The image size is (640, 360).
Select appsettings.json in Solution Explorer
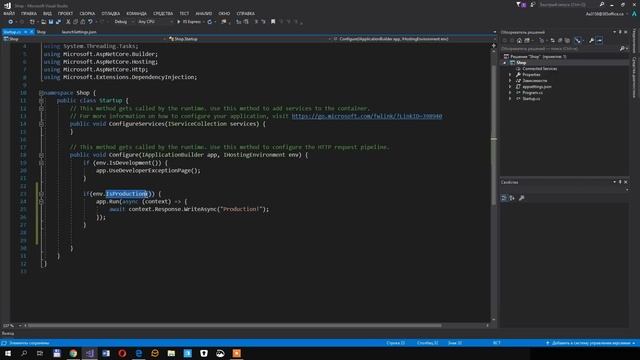(x=537, y=87)
